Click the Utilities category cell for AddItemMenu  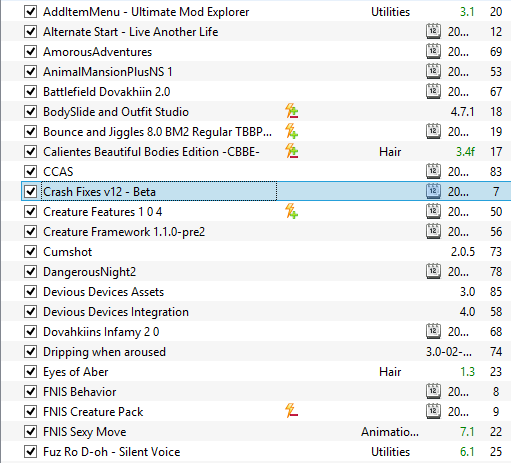390,12
